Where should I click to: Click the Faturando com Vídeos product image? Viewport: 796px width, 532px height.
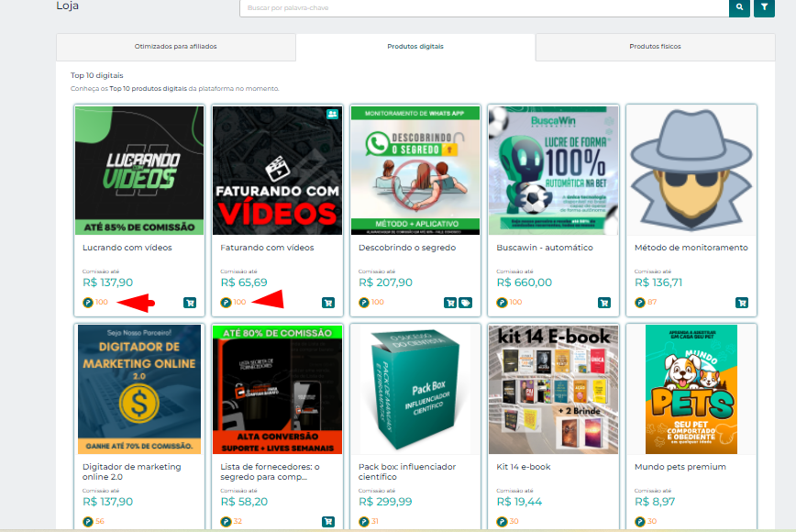[277, 171]
